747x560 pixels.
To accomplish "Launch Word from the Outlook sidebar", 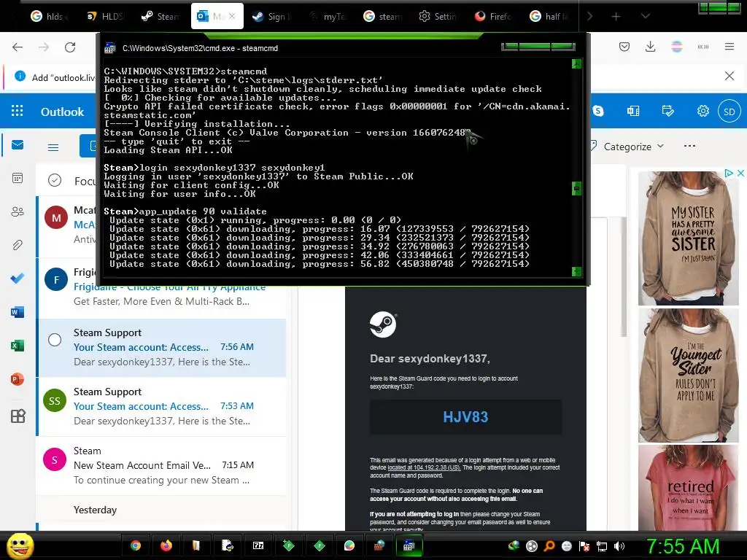I will click(x=18, y=312).
